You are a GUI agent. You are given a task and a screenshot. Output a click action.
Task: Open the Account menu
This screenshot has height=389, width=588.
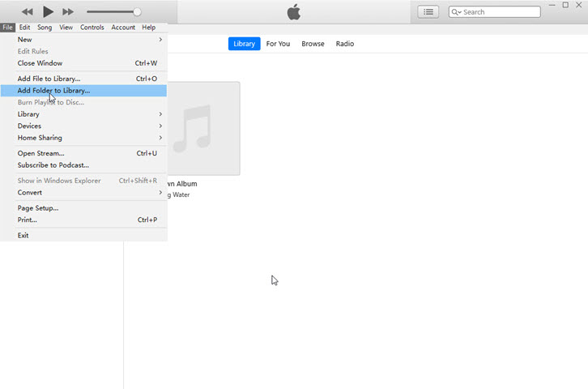click(123, 28)
